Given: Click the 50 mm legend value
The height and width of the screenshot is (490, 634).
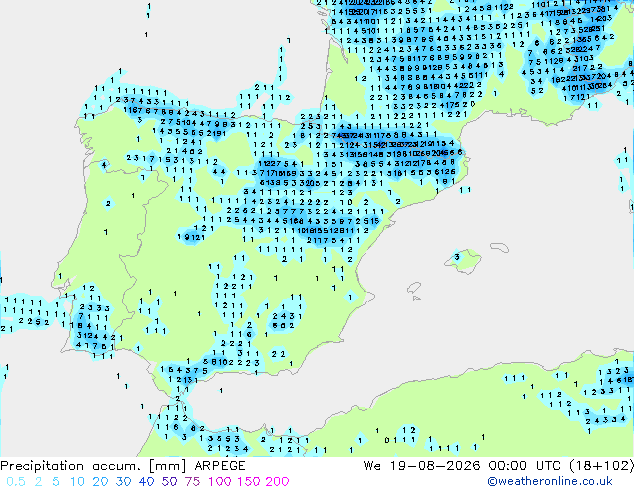Looking at the screenshot, I should coord(169,482).
